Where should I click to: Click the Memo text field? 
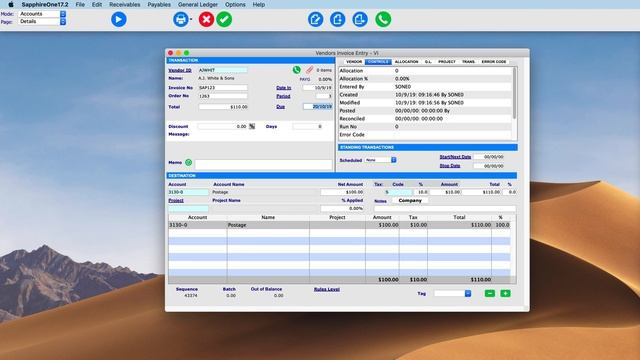pos(263,164)
